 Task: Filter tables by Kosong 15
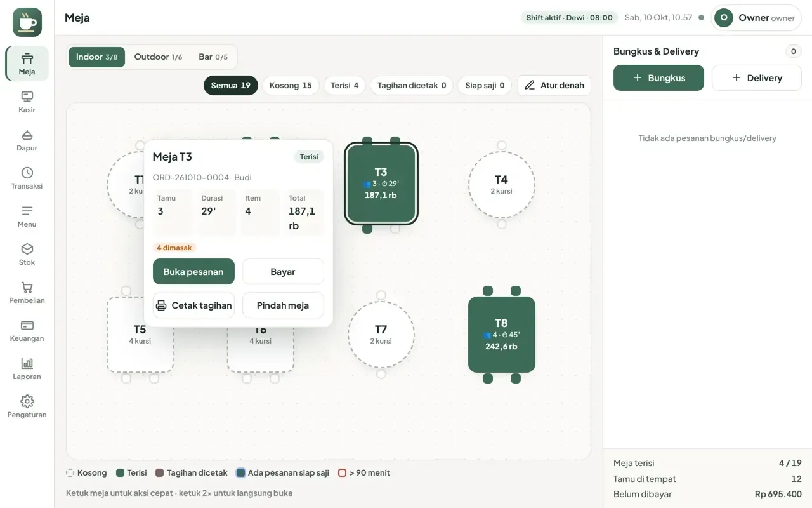[x=291, y=85]
